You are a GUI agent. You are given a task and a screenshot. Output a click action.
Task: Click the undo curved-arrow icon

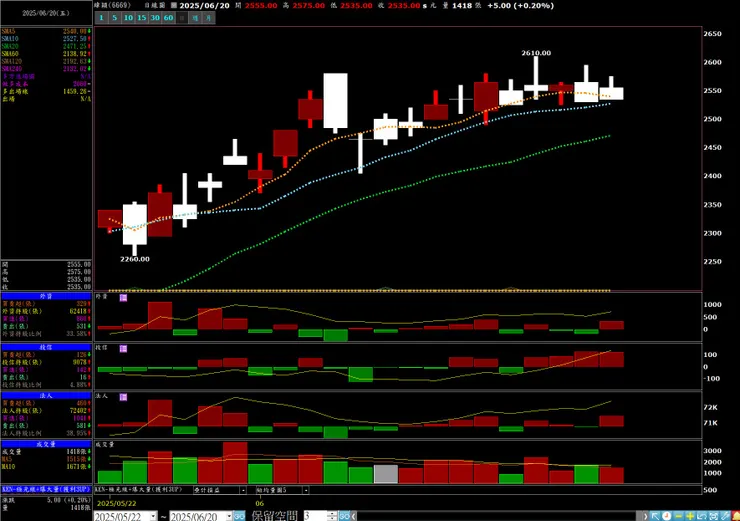702,516
